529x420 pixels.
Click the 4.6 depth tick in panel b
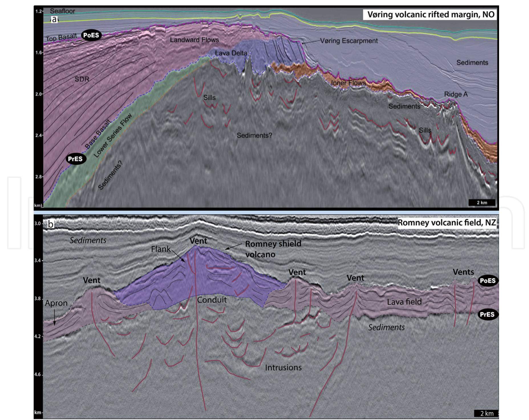coord(38,375)
